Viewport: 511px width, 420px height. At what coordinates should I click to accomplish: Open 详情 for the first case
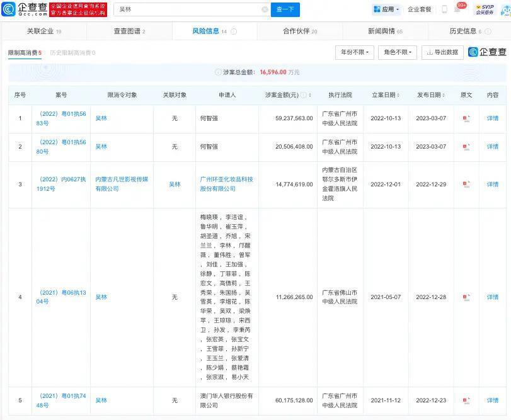click(493, 118)
